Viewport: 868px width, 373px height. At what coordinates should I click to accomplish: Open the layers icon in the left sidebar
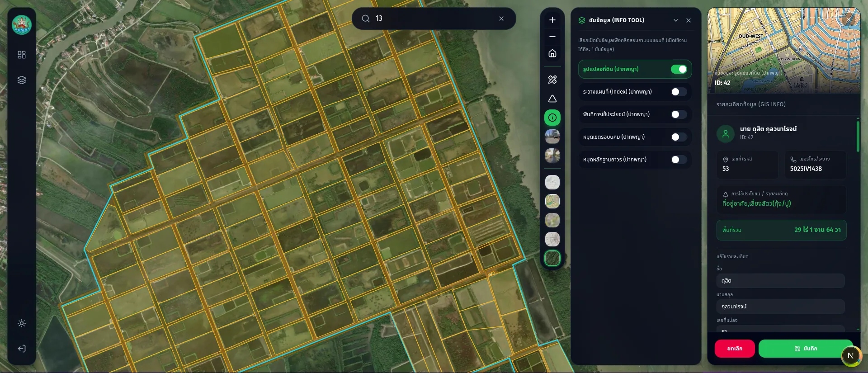(x=22, y=80)
